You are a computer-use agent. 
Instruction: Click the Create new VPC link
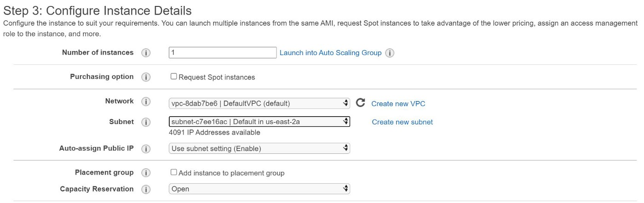[398, 104]
